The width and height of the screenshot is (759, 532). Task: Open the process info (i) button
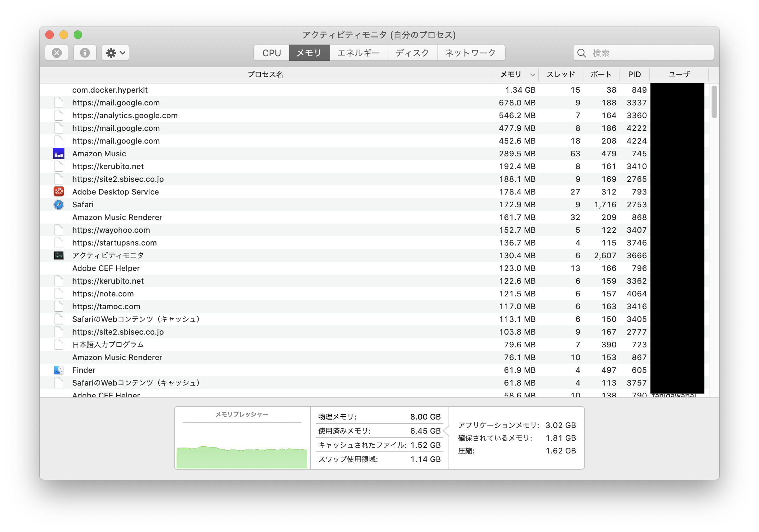tap(85, 53)
